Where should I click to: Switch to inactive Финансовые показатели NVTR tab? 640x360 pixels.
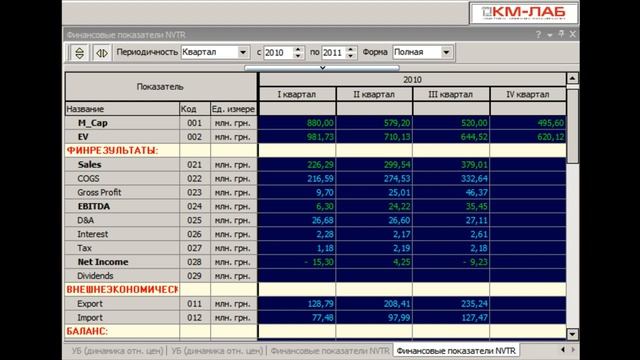tap(330, 351)
